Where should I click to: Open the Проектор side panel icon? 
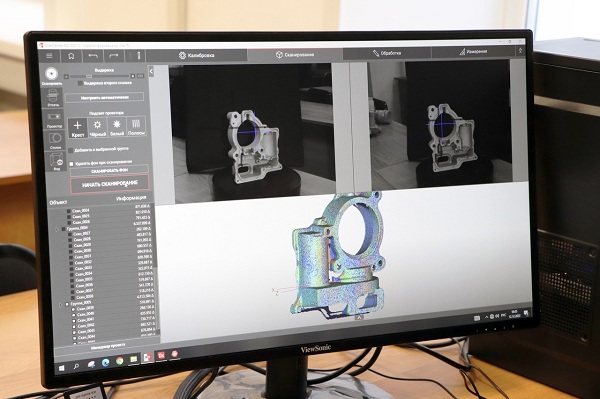coord(54,119)
